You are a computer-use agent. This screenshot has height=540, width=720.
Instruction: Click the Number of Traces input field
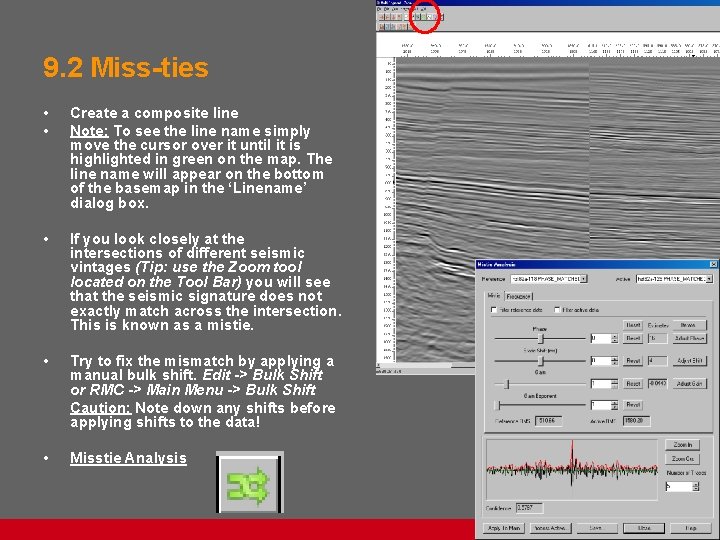[679, 486]
